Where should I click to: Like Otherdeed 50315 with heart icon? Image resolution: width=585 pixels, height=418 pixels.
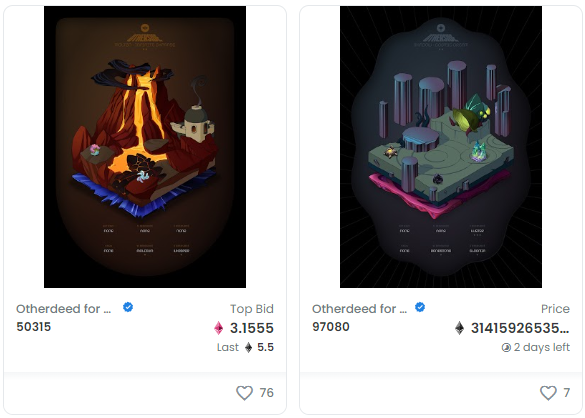pyautogui.click(x=245, y=393)
